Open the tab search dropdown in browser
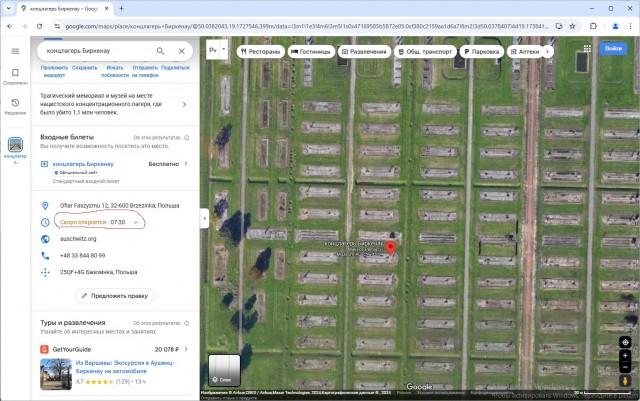The height and width of the screenshot is (401, 640). coord(9,8)
